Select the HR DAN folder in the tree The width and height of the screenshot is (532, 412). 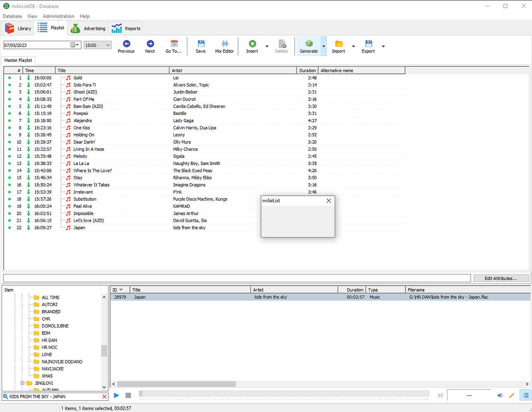(49, 340)
